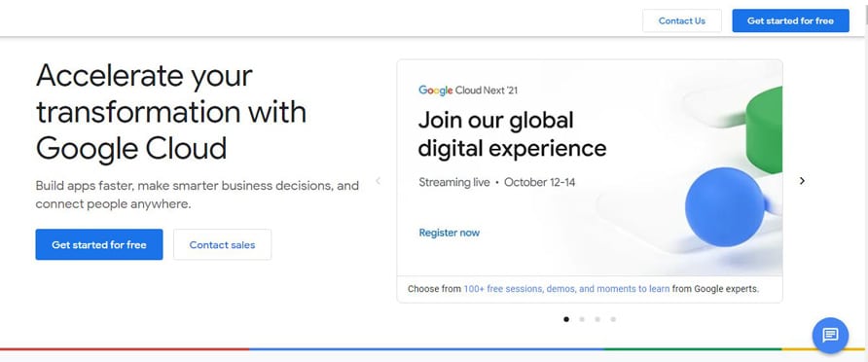
Task: Open the 100+ free sessions, demos link
Action: tap(567, 289)
